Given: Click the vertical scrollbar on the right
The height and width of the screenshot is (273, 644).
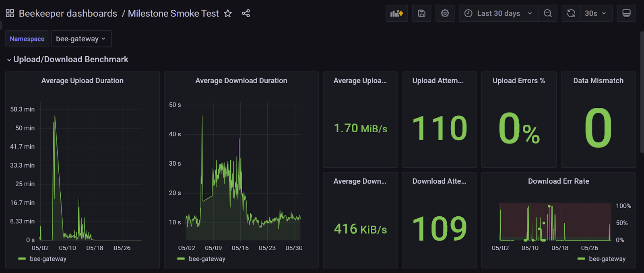Looking at the screenshot, I should coord(642,92).
